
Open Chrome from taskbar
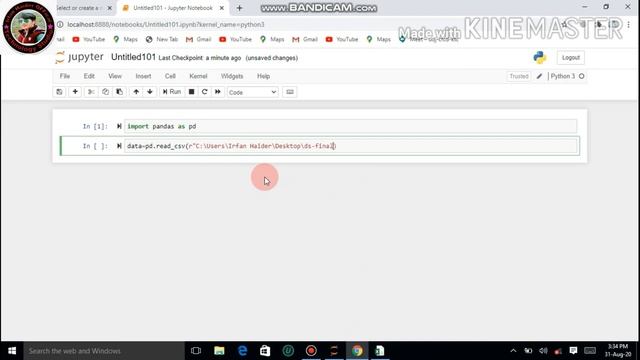click(357, 351)
